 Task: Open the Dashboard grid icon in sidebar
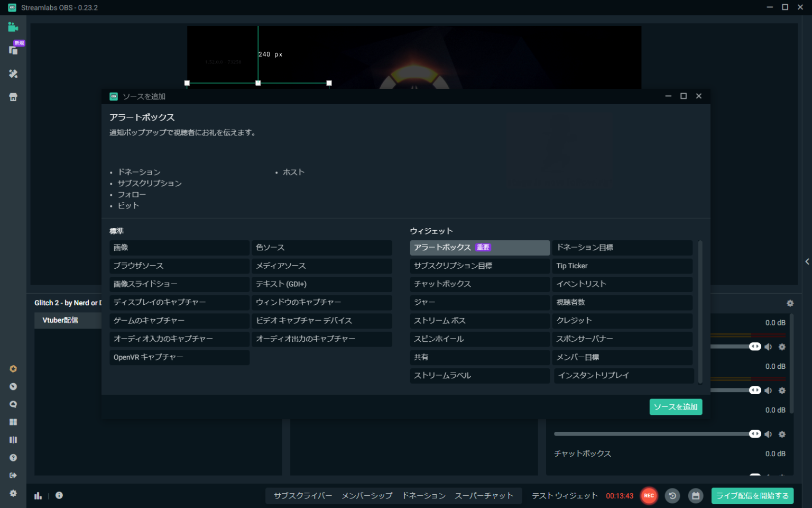point(13,422)
